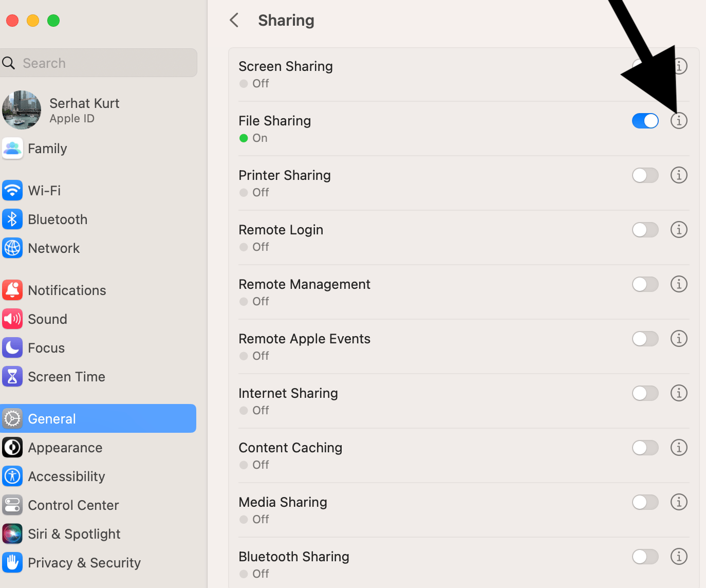Click the Family icon in sidebar
The image size is (706, 588).
pyautogui.click(x=12, y=149)
